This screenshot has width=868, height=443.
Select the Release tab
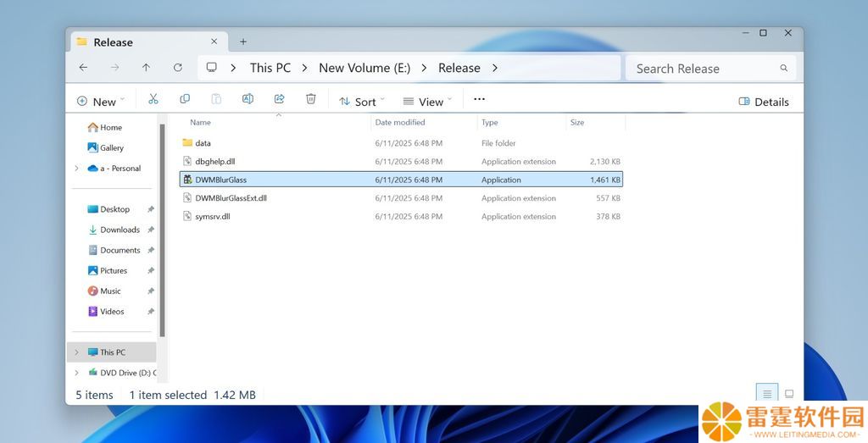point(147,42)
